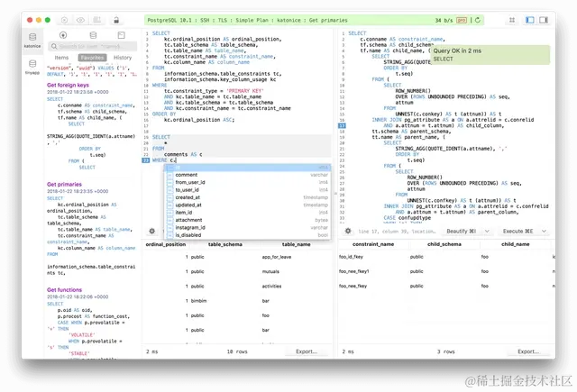Sort by constraint_name column header

coord(373,244)
